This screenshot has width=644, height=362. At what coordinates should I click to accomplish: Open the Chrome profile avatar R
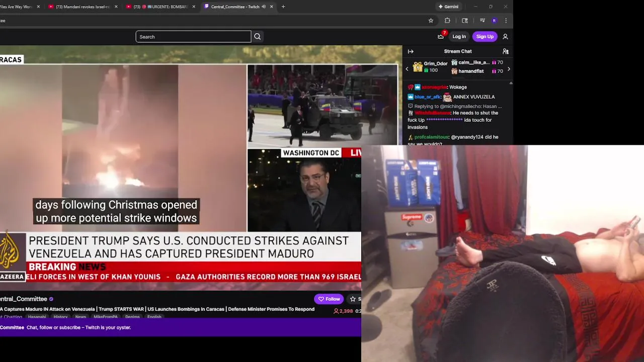[494, 21]
